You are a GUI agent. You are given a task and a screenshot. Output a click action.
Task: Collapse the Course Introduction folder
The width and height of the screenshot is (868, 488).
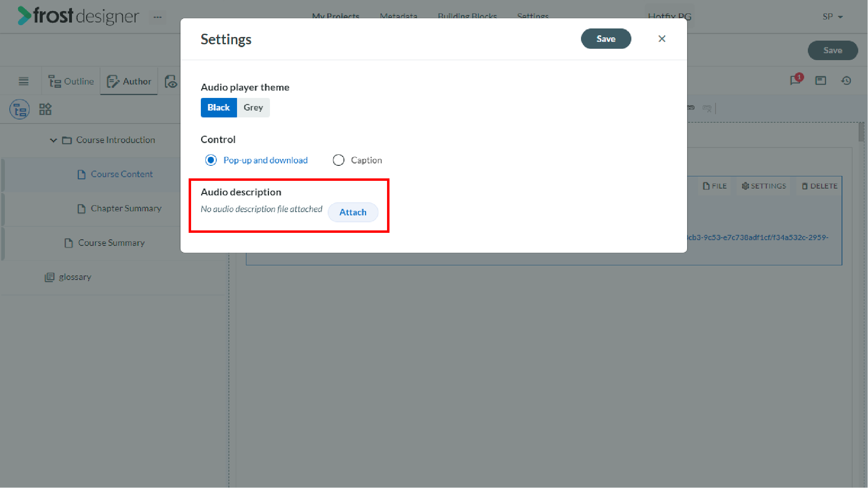[53, 140]
